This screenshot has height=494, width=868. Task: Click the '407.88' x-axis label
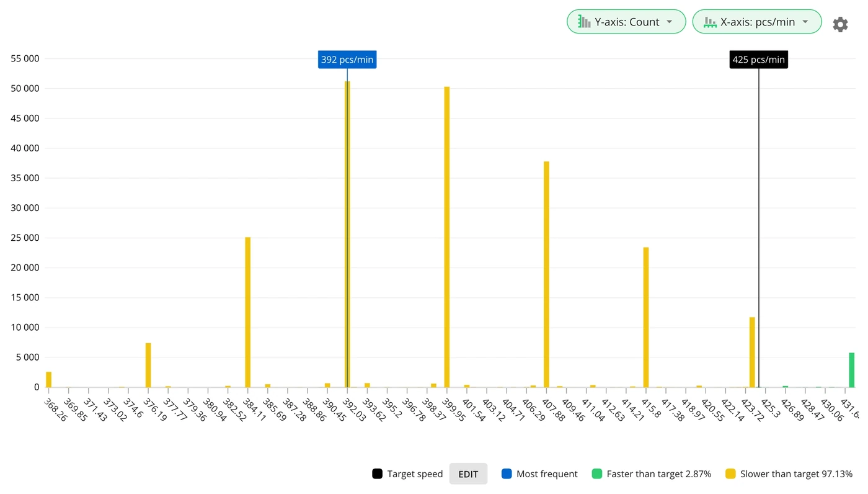(x=554, y=410)
